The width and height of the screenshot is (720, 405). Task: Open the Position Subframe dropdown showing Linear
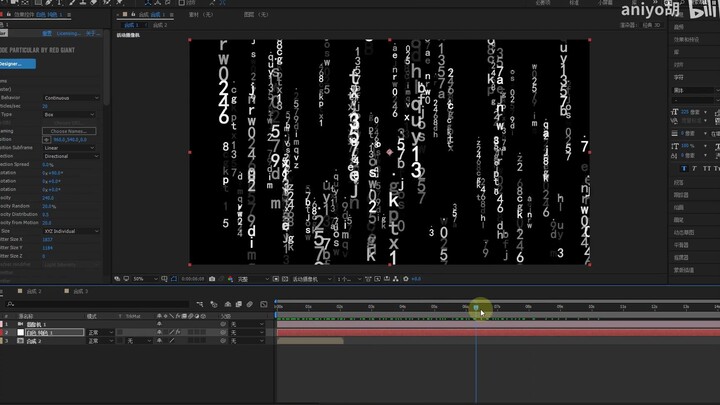click(69, 148)
